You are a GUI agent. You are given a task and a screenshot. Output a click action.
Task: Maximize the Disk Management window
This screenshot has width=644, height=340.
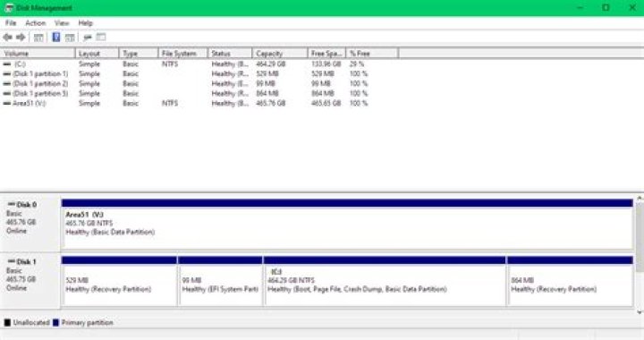click(606, 8)
